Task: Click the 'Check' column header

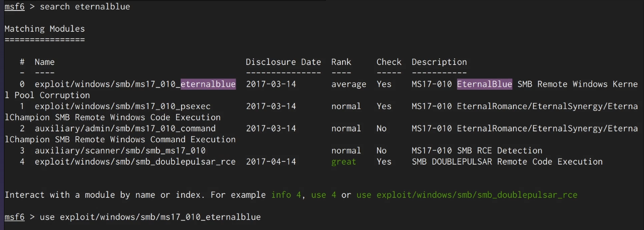Action: click(x=389, y=62)
